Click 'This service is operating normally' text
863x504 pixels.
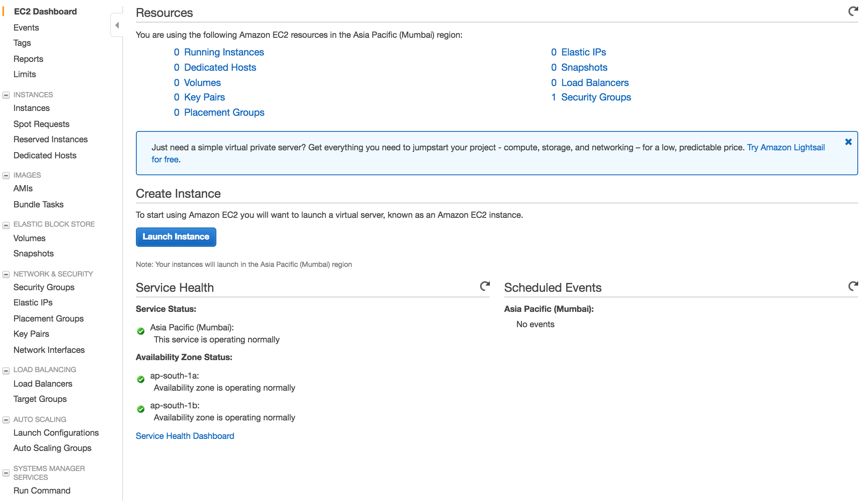point(216,340)
